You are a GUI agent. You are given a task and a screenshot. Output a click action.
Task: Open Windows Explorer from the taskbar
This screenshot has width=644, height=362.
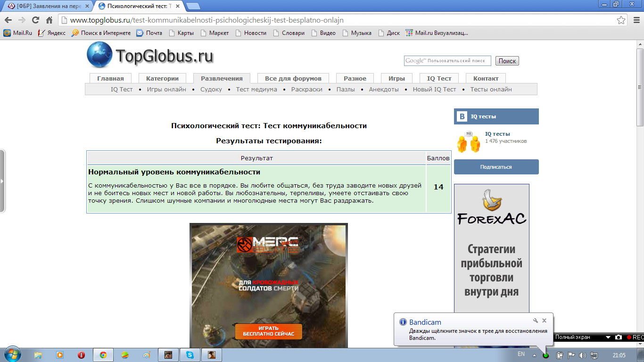click(38, 355)
